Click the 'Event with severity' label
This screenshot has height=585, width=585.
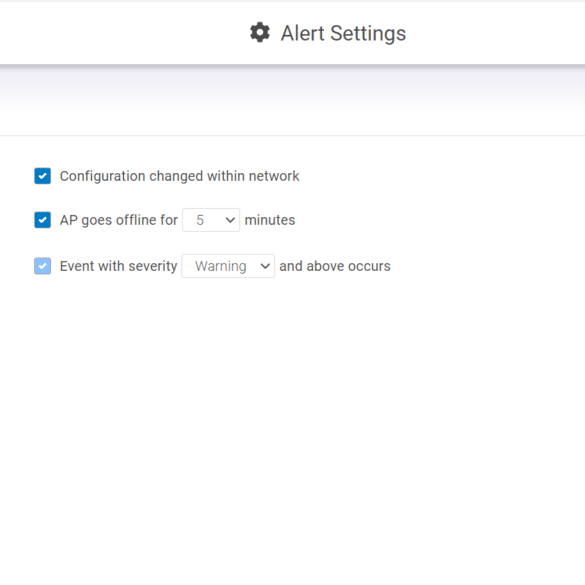118,266
